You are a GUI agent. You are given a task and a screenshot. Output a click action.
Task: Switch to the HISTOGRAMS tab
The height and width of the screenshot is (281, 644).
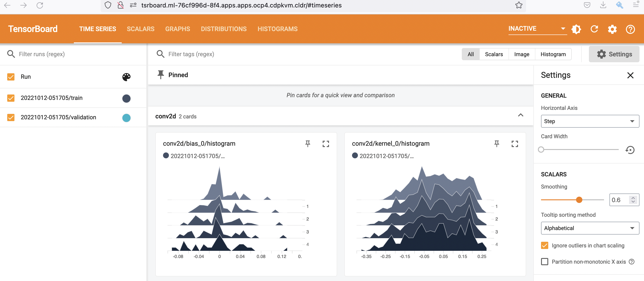tap(277, 29)
